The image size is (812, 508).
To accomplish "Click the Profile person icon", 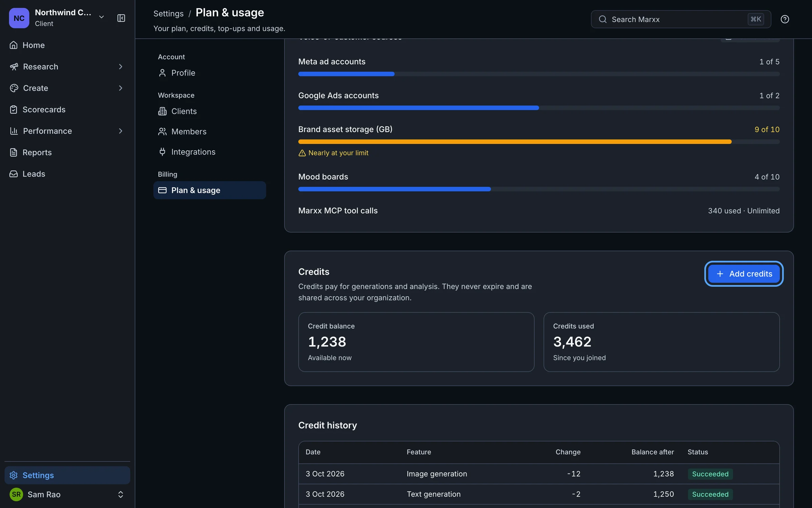I will [x=162, y=73].
